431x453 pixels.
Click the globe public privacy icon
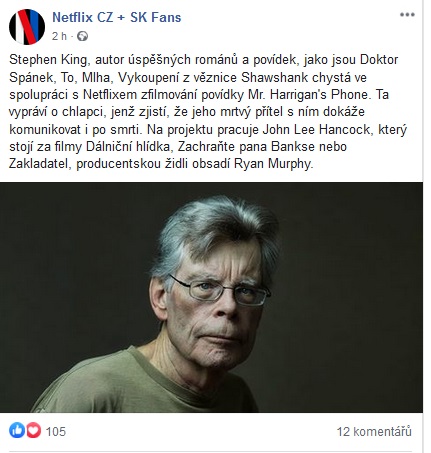click(82, 36)
